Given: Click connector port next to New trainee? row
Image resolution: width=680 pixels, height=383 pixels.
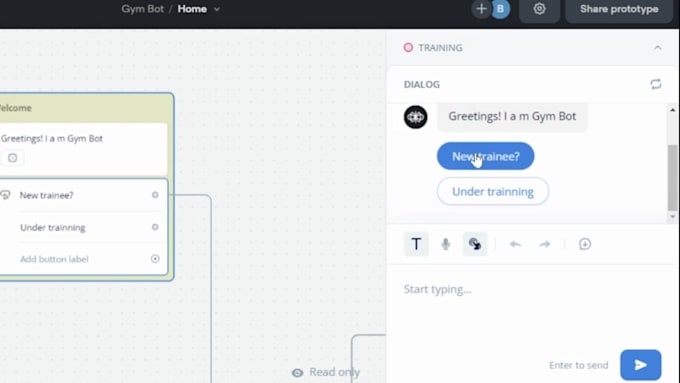Looking at the screenshot, I should [155, 195].
